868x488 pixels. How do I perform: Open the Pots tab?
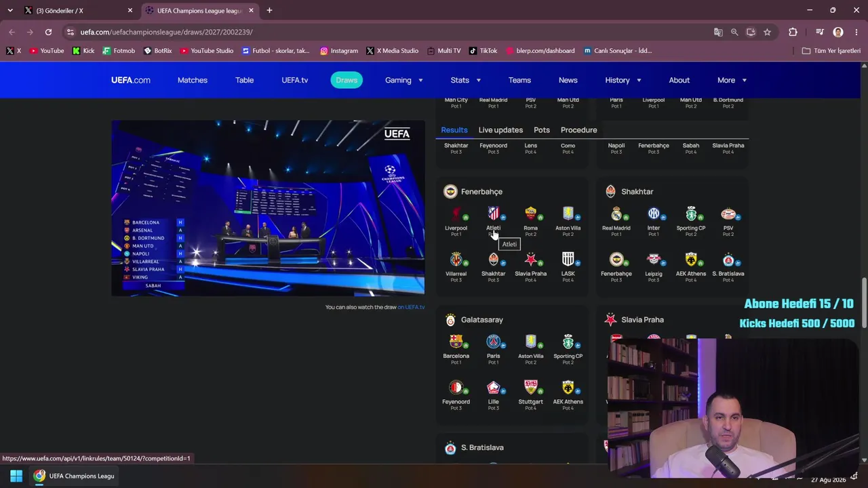point(542,130)
